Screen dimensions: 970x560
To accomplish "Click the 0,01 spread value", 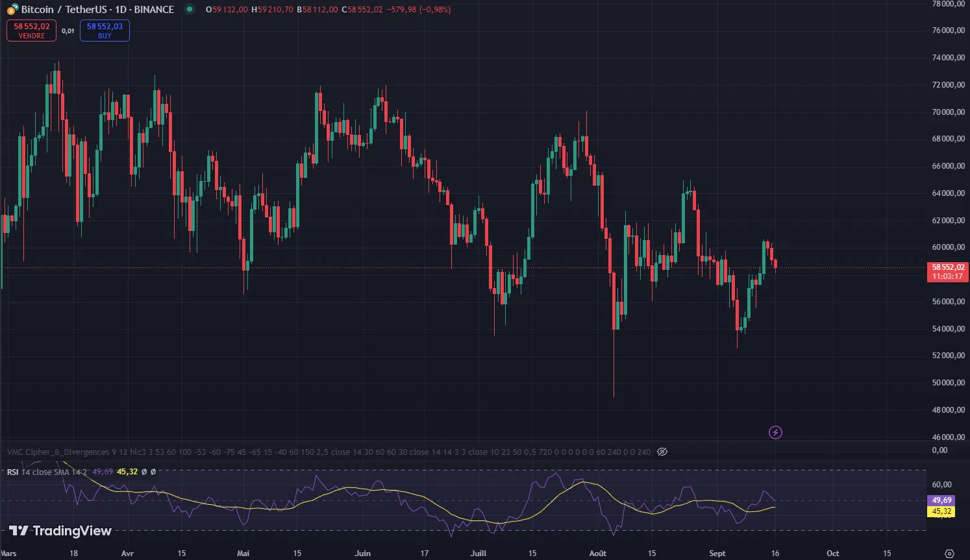I will click(68, 30).
